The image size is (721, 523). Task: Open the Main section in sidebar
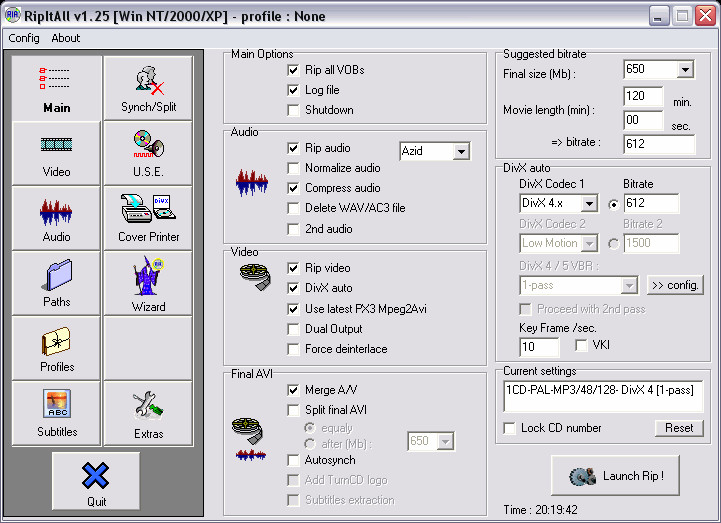pos(57,88)
